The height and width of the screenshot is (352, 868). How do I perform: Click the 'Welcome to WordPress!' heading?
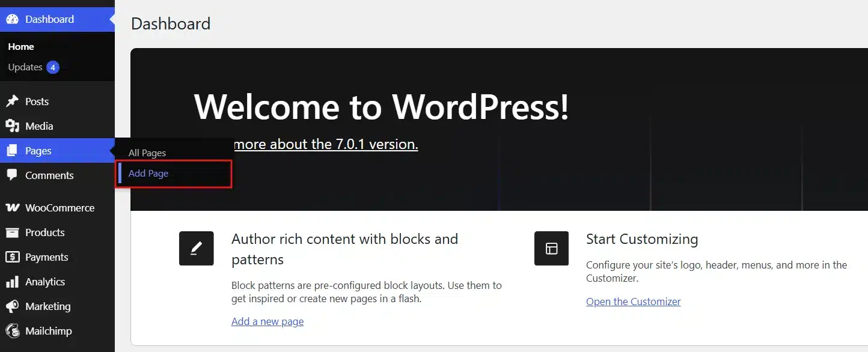tap(381, 107)
